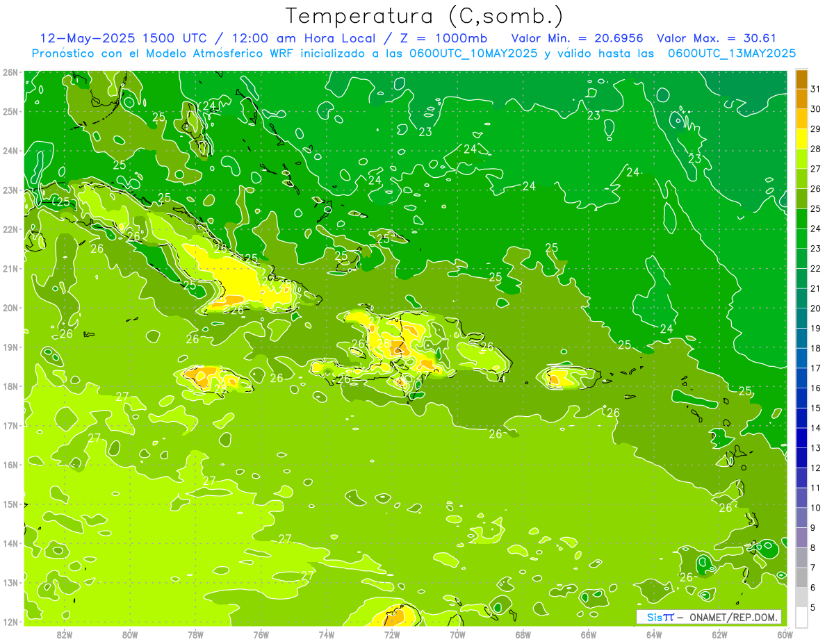
Task: Click the longitude axis label "66W"
Action: click(x=589, y=634)
